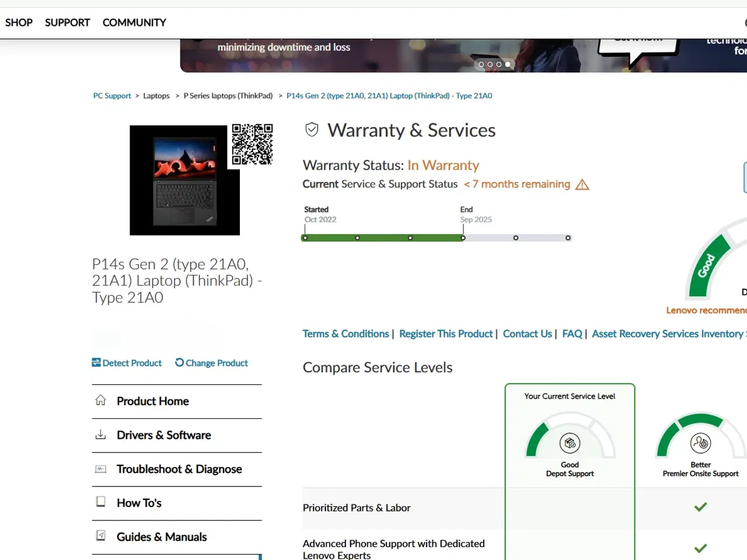The width and height of the screenshot is (747, 560).
Task: Click 'In Warranty' status text
Action: click(x=443, y=166)
